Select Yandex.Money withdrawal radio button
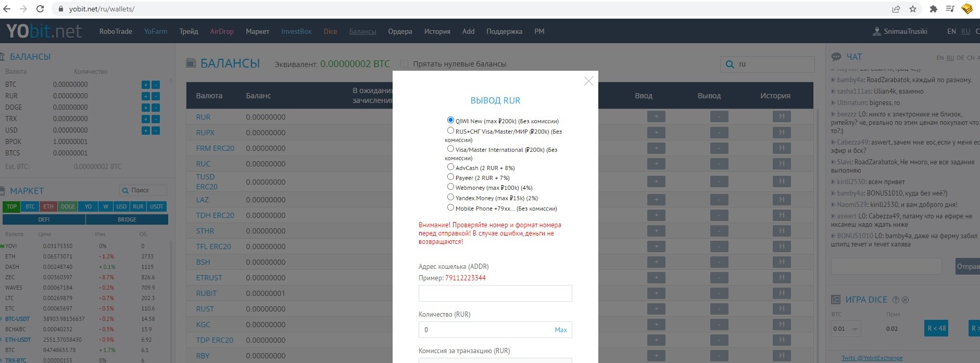 (x=450, y=197)
